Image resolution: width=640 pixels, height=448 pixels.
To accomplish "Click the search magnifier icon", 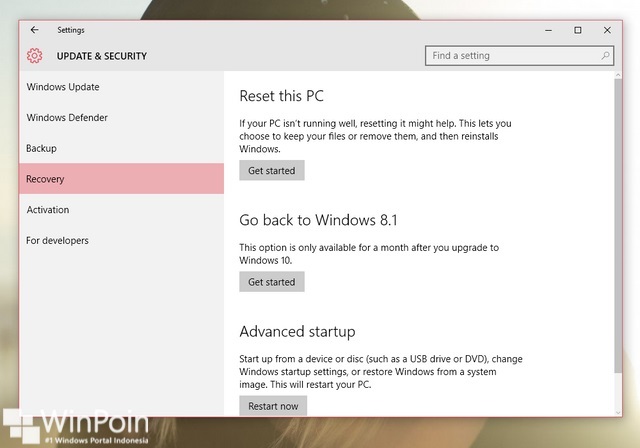I will (605, 55).
